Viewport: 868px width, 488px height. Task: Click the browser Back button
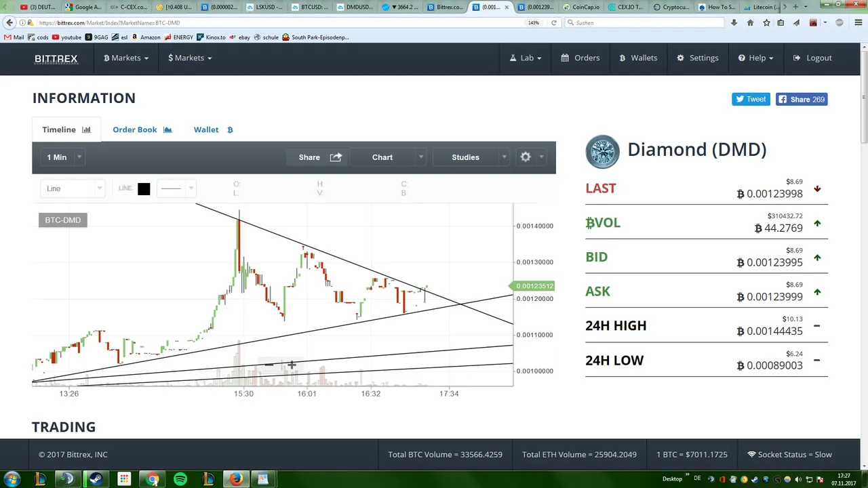(x=9, y=23)
